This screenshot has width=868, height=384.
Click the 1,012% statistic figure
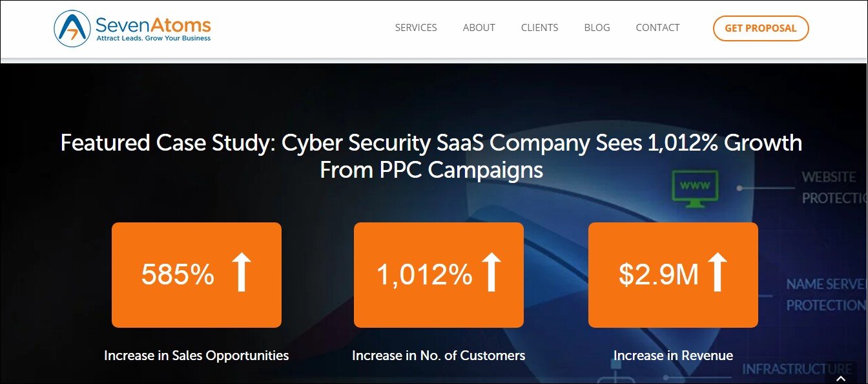pyautogui.click(x=424, y=275)
